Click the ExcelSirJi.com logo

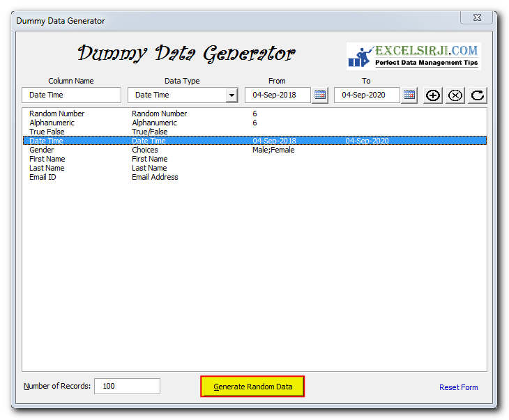413,56
